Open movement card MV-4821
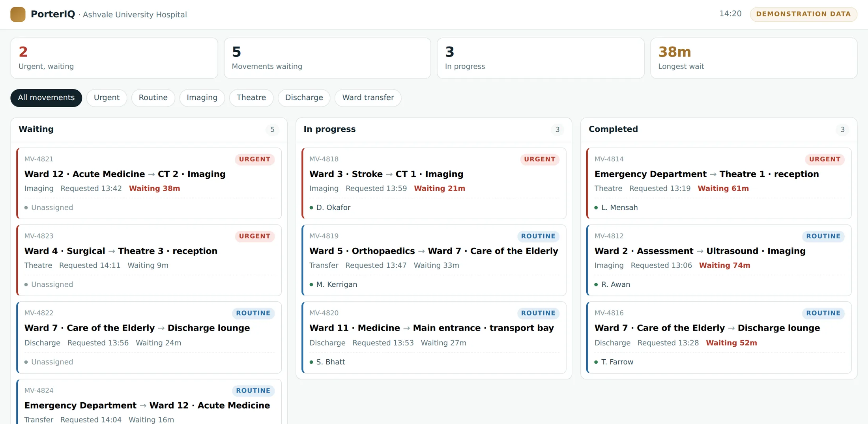Image resolution: width=868 pixels, height=424 pixels. click(x=149, y=183)
